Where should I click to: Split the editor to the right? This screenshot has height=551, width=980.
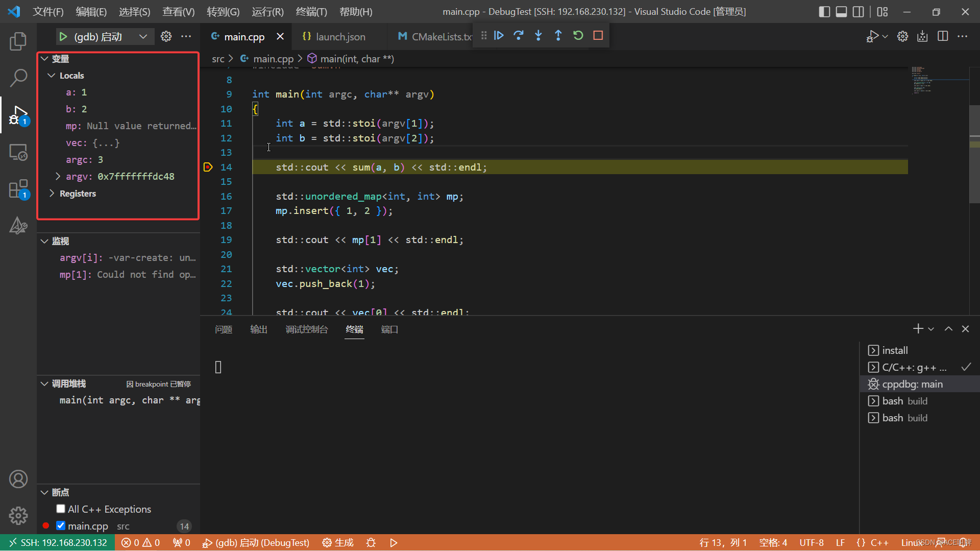[x=943, y=36]
